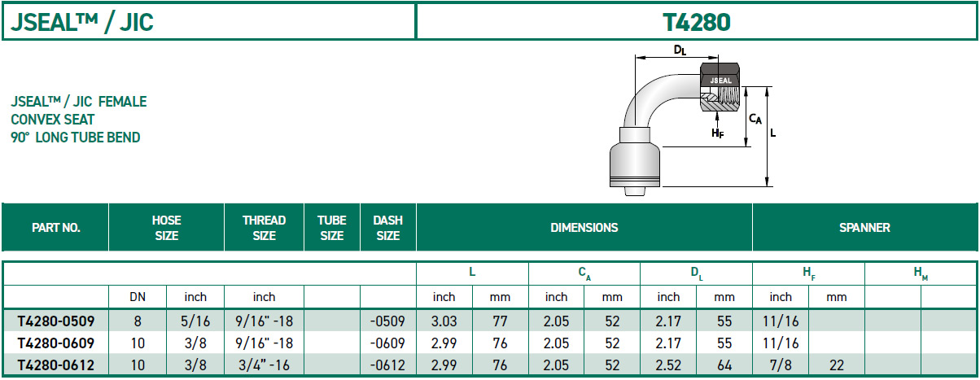This screenshot has width=980, height=380.
Task: Click the DN sub-header cell
Action: (x=138, y=297)
